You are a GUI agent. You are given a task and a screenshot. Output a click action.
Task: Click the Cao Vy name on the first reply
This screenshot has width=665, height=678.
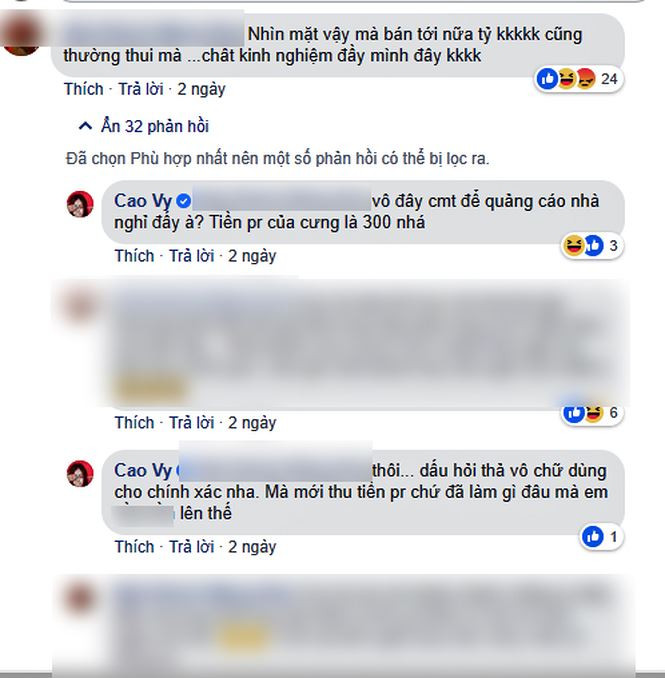(143, 201)
